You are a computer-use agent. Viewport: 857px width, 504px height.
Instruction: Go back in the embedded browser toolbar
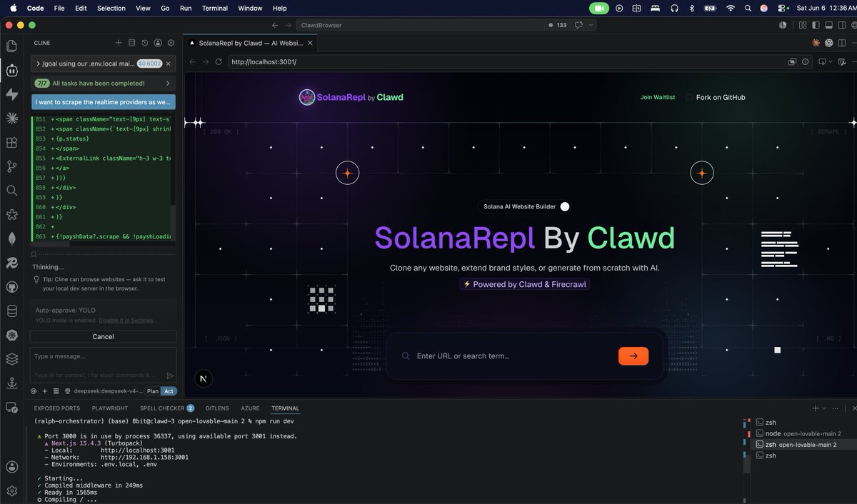tap(192, 62)
